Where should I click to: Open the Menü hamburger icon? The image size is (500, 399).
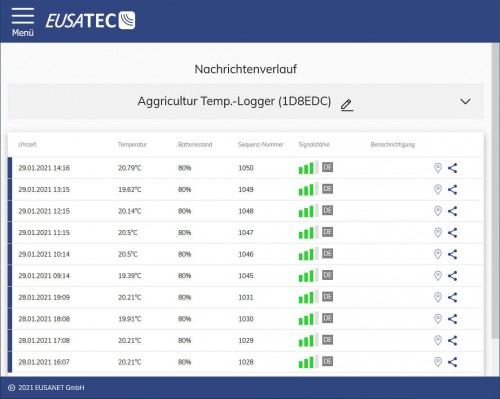(23, 22)
